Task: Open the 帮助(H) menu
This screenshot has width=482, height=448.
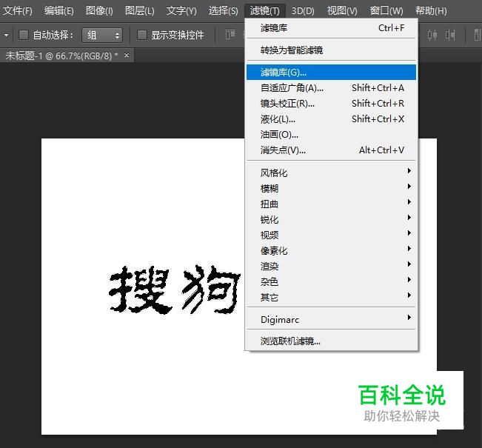Action: click(x=431, y=11)
